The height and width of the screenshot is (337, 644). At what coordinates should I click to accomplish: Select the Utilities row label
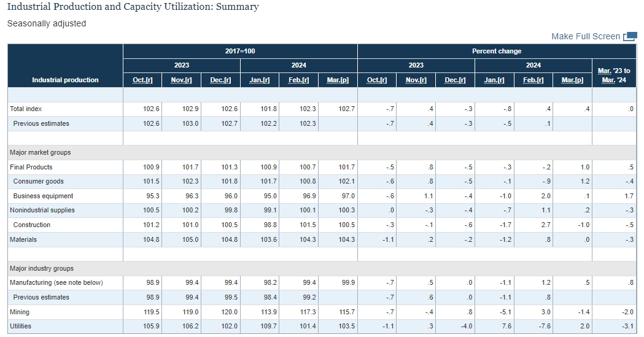click(20, 326)
